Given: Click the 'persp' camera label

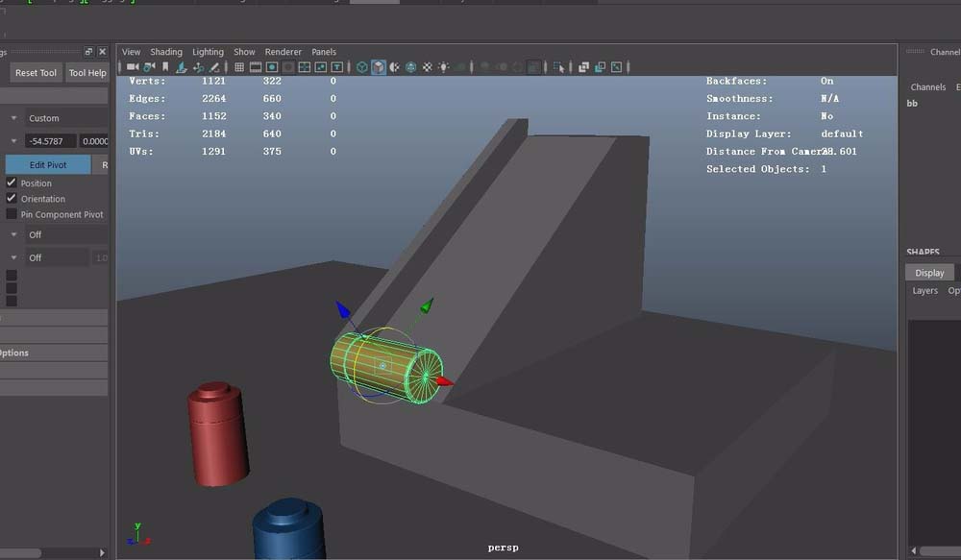Looking at the screenshot, I should click(x=503, y=548).
